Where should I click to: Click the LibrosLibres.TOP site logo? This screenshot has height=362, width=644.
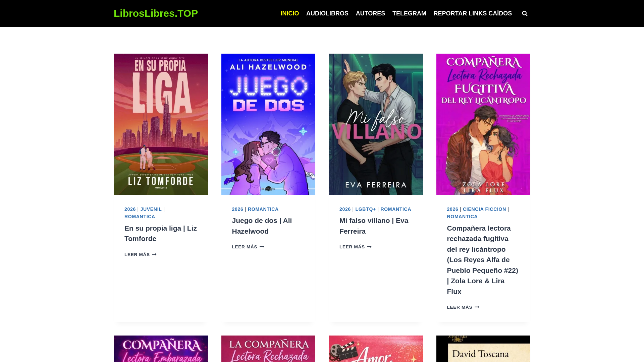156,13
